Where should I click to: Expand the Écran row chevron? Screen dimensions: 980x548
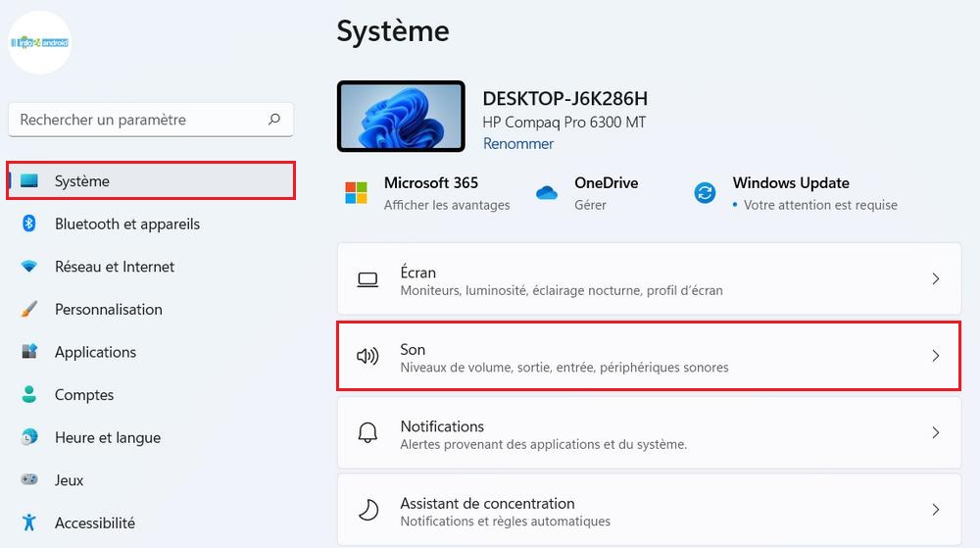coord(936,278)
